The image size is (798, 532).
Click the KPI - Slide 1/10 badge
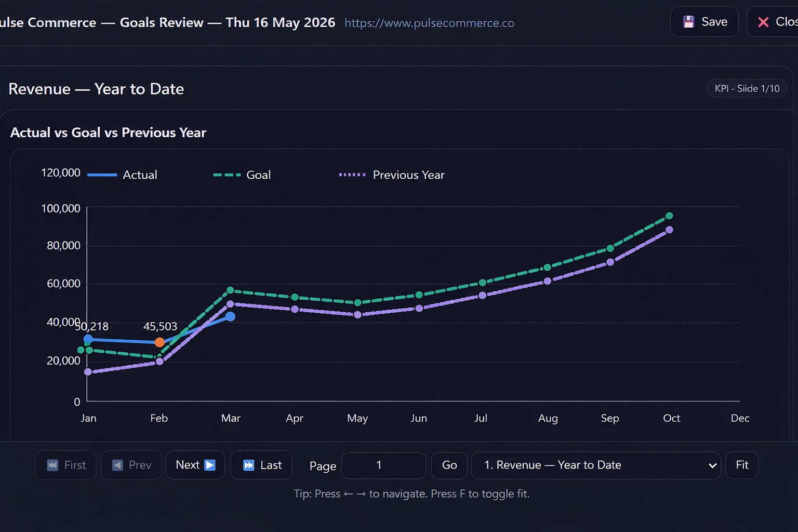(747, 88)
